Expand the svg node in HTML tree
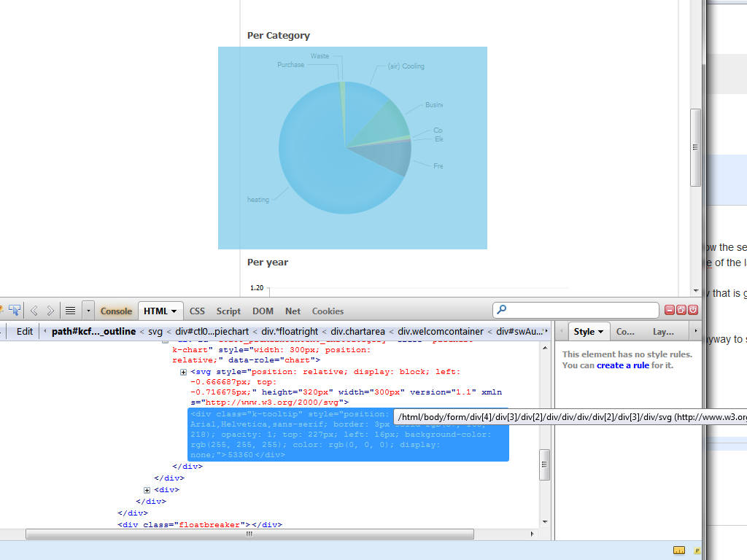747x560 pixels. click(x=183, y=372)
